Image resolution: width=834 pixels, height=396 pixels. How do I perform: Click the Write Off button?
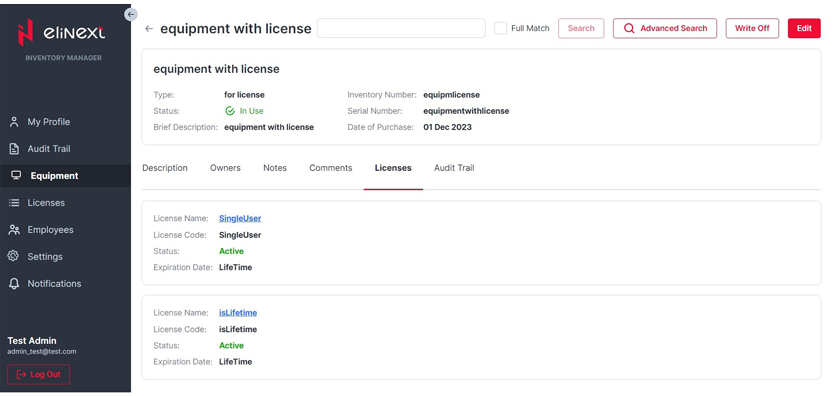(752, 28)
